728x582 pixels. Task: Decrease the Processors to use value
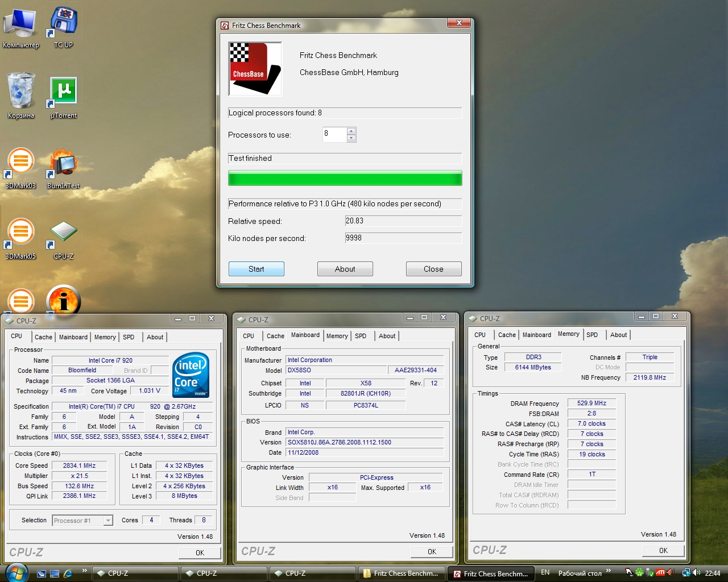(x=351, y=138)
